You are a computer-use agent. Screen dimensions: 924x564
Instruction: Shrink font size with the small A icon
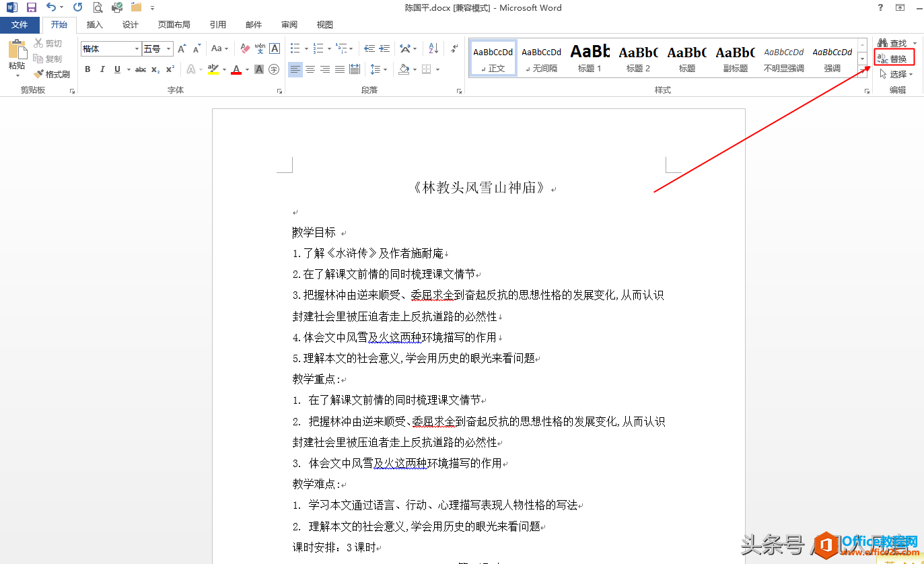click(197, 49)
